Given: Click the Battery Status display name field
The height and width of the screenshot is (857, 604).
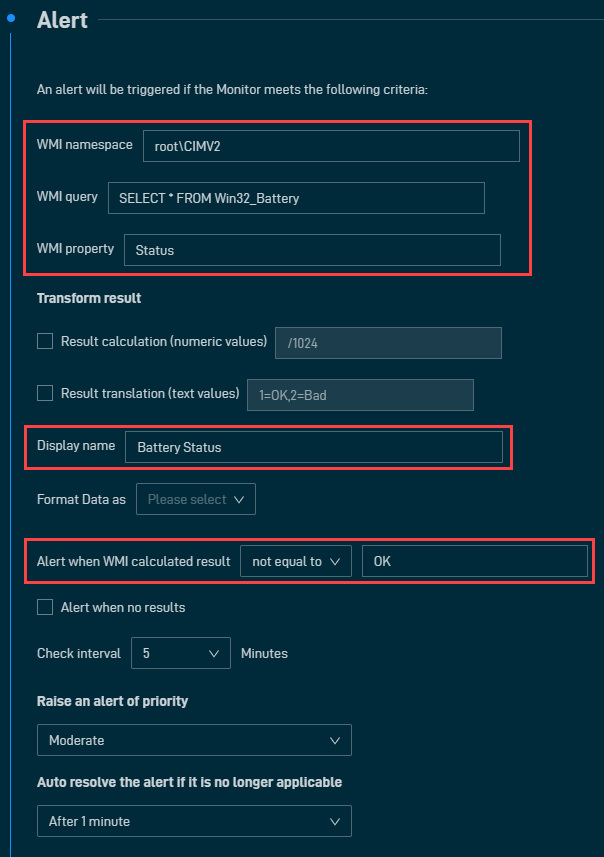Looking at the screenshot, I should click(x=314, y=447).
